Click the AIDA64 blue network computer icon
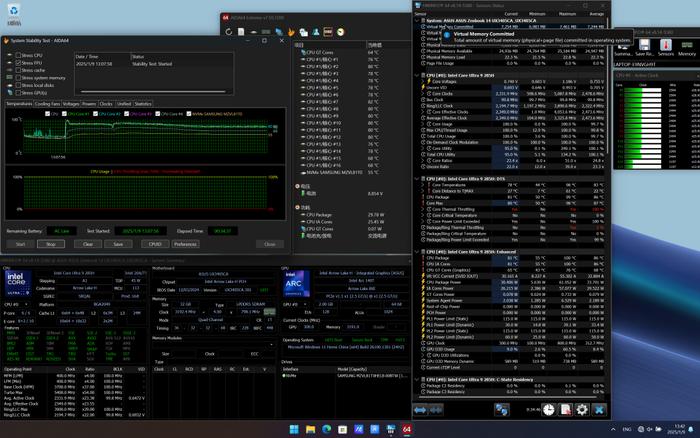The height and width of the screenshot is (438, 700). [x=279, y=32]
